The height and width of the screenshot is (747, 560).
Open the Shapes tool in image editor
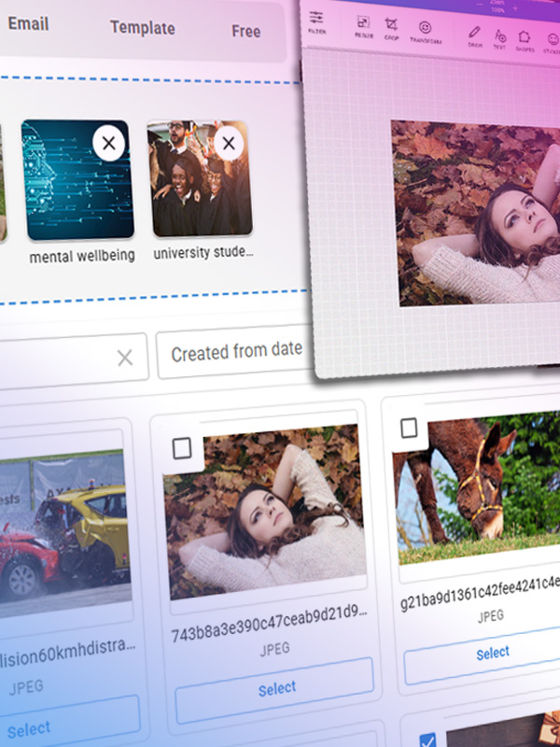click(x=525, y=41)
